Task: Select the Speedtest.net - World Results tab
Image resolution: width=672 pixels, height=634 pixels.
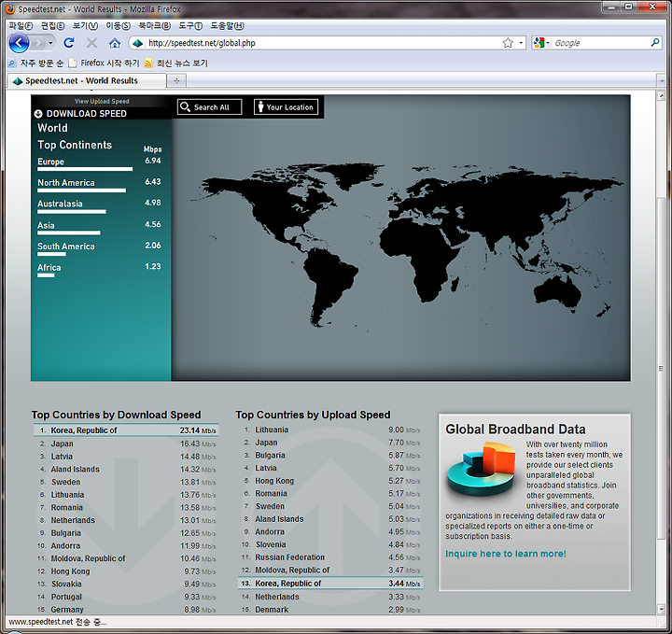Action: 87,80
